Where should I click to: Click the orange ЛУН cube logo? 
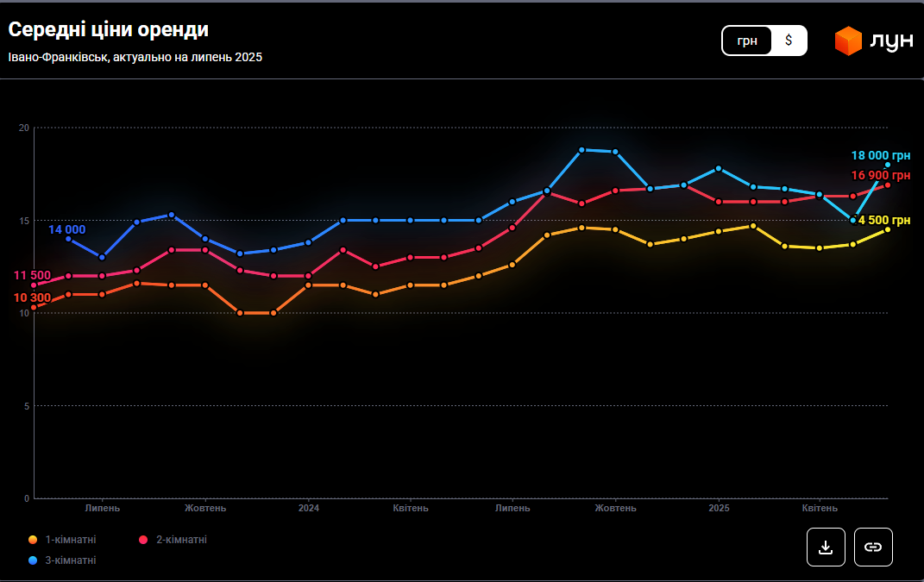click(x=848, y=41)
